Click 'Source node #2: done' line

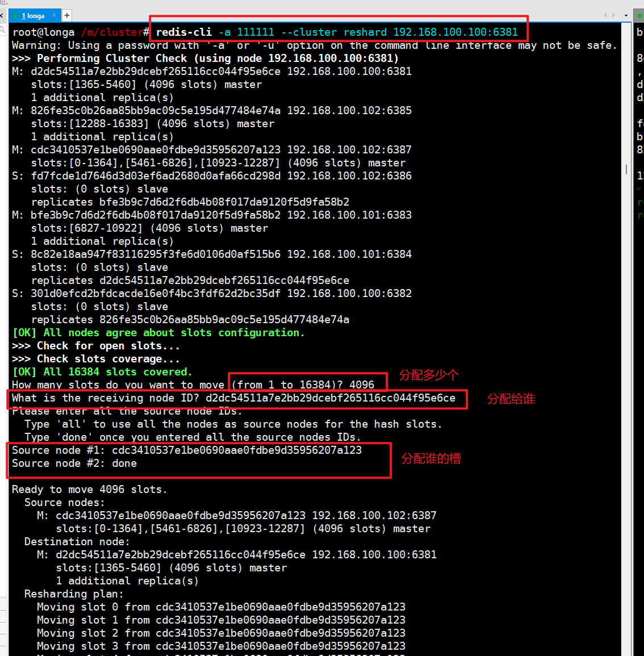coord(74,463)
